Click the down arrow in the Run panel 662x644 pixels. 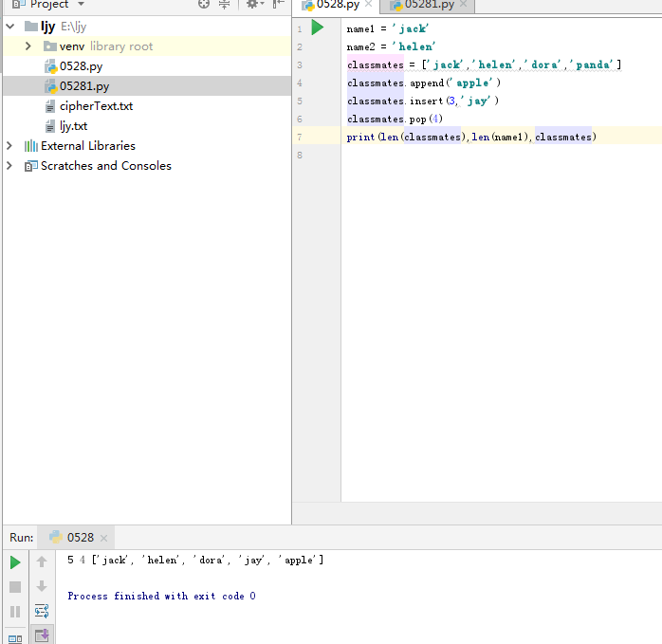tap(42, 587)
